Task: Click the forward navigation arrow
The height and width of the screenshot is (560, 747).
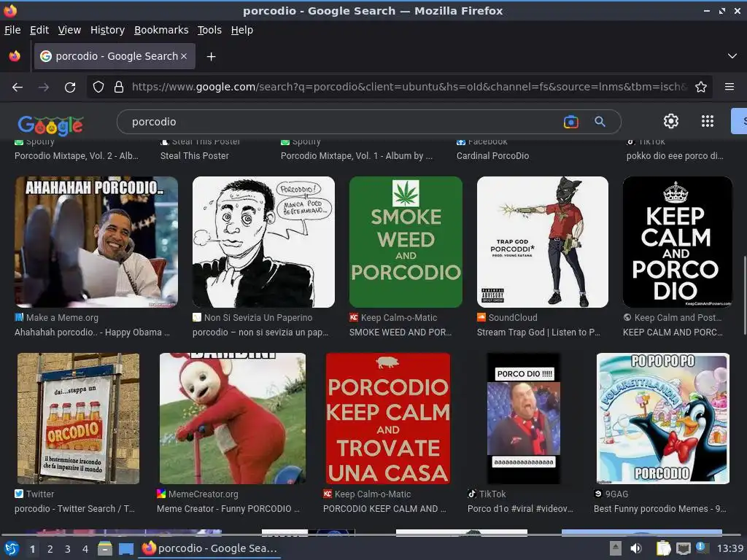Action: pos(44,87)
